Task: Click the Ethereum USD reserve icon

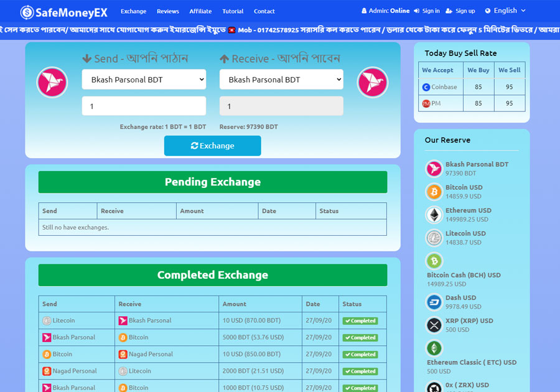Action: [434, 215]
